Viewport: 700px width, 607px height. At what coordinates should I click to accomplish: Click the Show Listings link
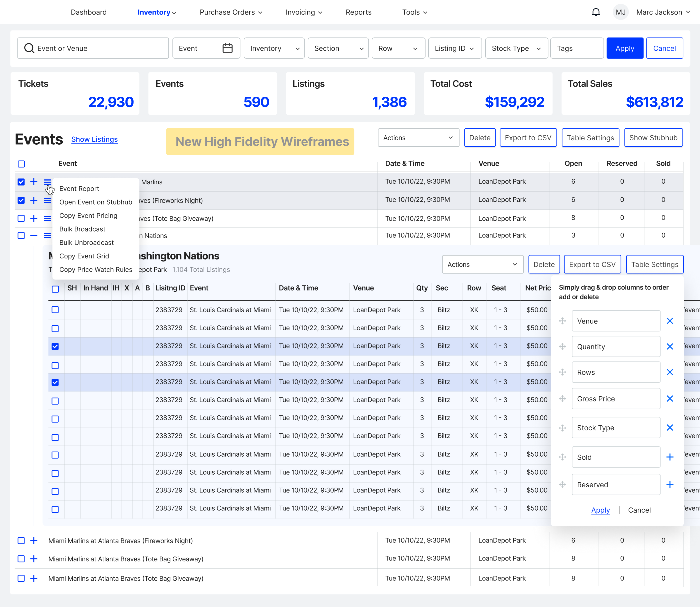[x=94, y=139]
